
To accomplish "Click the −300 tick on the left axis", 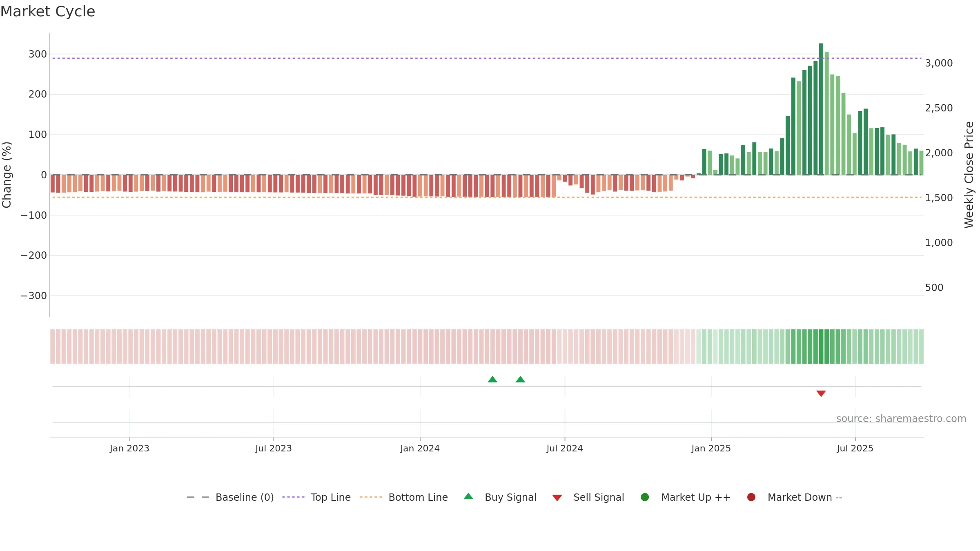I will click(34, 296).
